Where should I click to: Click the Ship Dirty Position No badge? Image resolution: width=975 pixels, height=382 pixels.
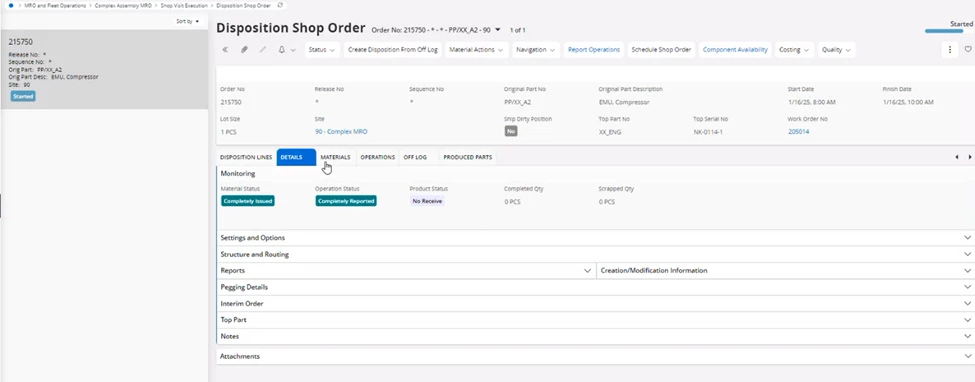click(x=511, y=131)
